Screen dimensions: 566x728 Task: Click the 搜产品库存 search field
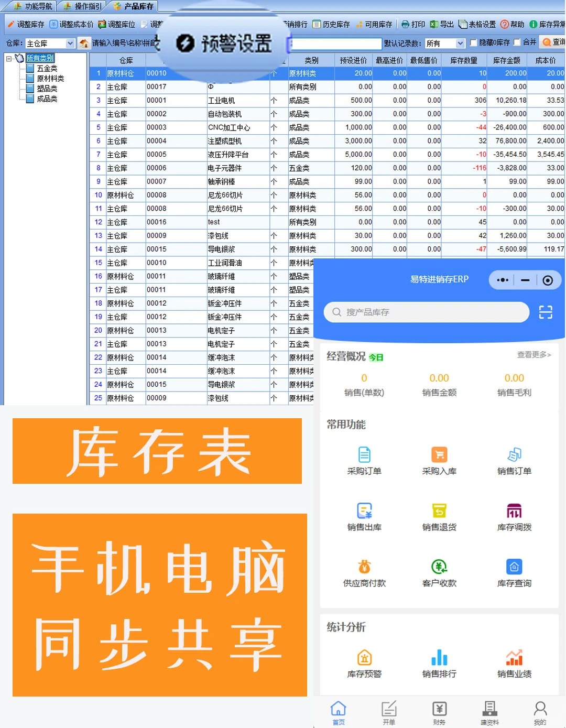click(x=427, y=312)
